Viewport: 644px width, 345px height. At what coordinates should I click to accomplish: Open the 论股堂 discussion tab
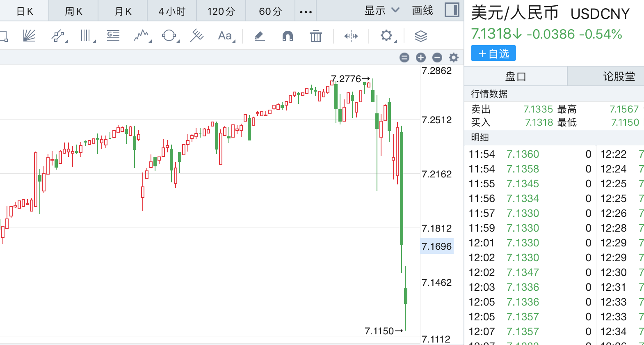619,76
